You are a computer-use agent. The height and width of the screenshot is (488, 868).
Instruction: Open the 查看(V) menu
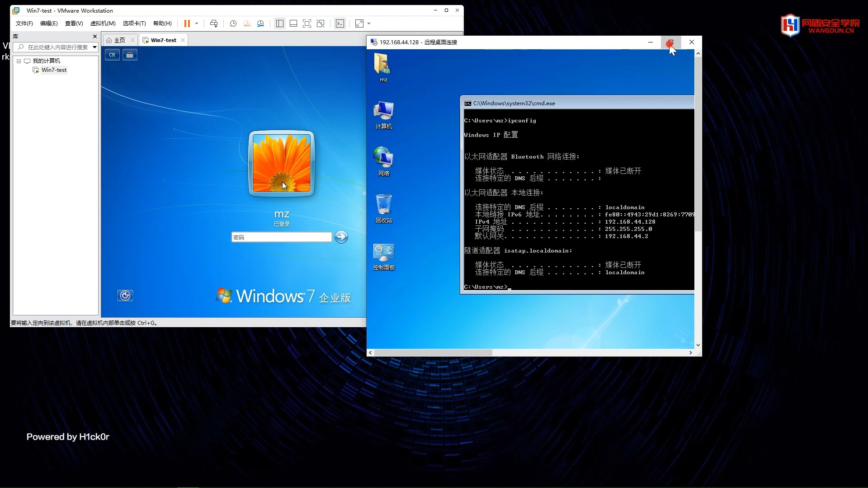[x=74, y=23]
